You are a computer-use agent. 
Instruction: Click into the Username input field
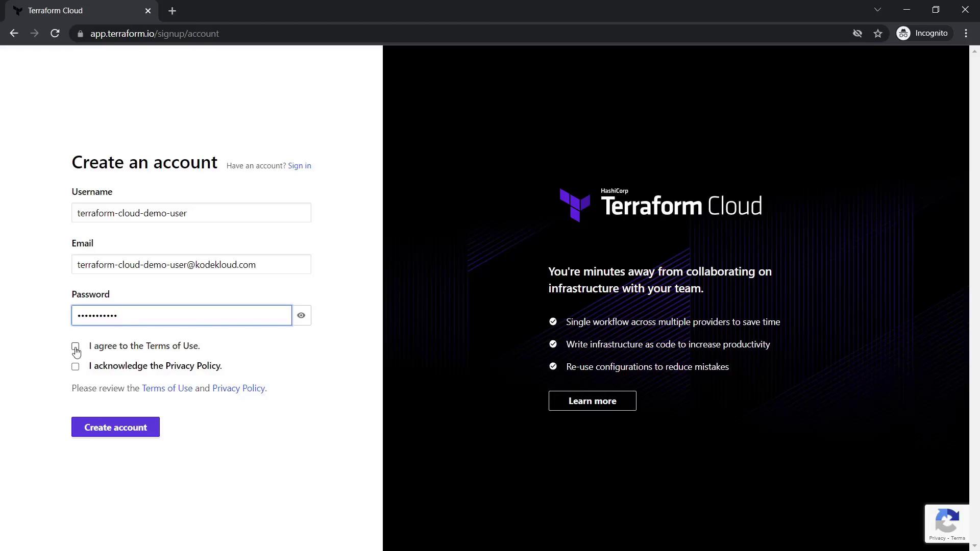[x=191, y=213]
